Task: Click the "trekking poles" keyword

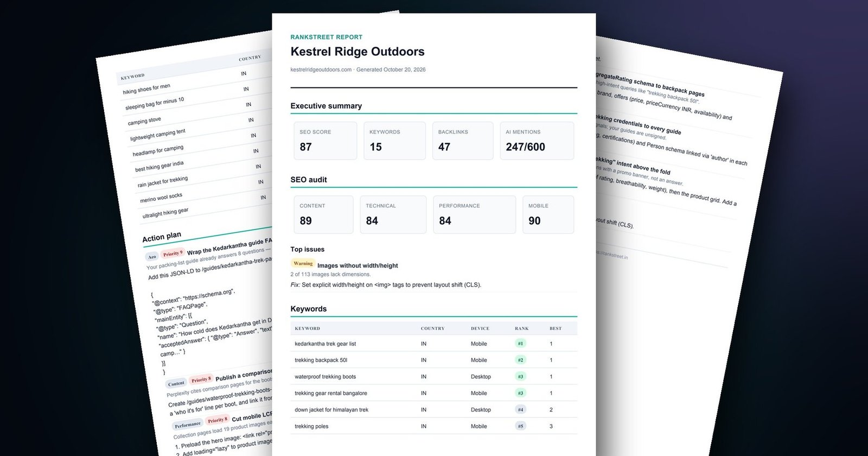Action: tap(311, 426)
